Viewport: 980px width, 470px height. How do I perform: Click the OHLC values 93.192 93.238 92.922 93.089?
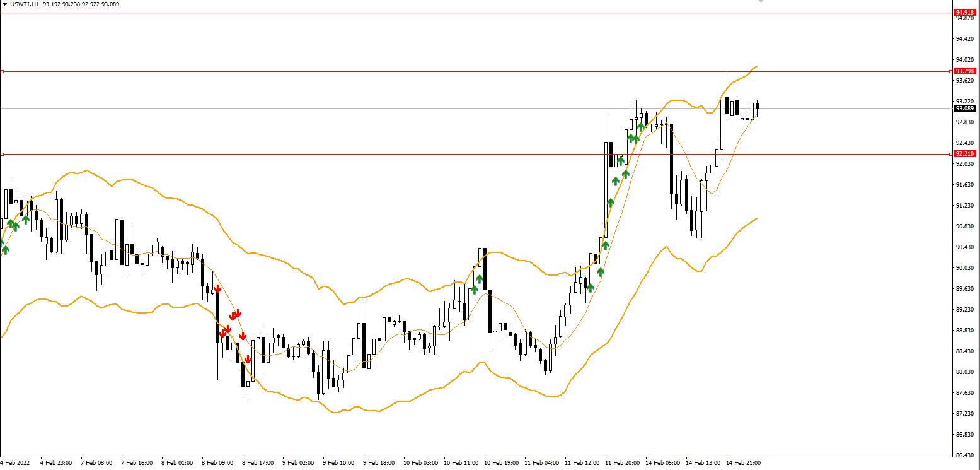coord(81,4)
